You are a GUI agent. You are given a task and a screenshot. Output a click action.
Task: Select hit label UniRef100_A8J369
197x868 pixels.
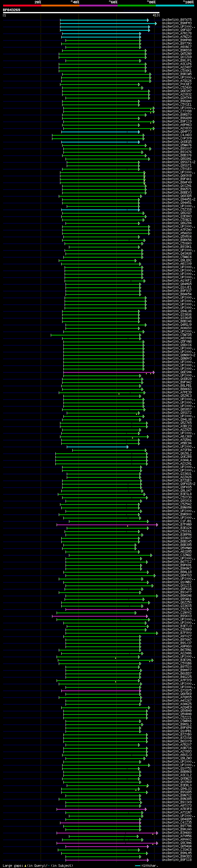tap(177, 437)
